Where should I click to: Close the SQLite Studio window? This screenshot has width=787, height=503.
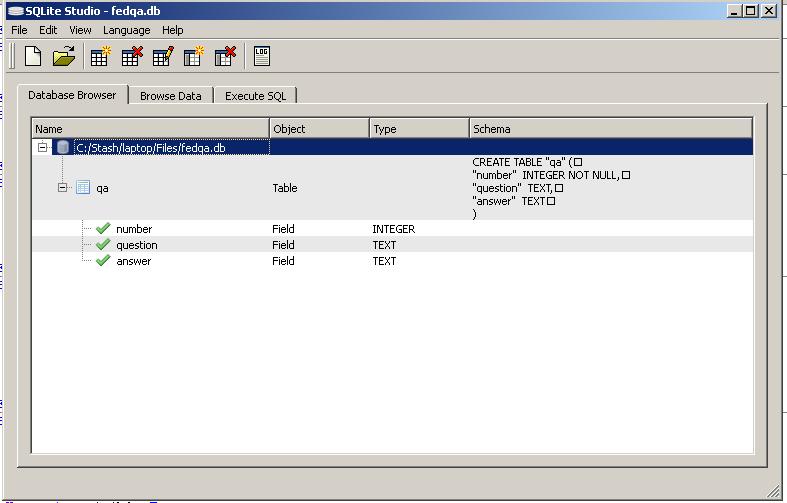pos(768,11)
